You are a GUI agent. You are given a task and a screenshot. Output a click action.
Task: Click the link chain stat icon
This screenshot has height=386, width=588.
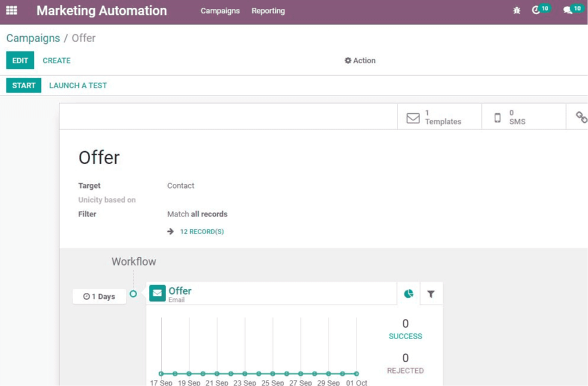pos(581,117)
